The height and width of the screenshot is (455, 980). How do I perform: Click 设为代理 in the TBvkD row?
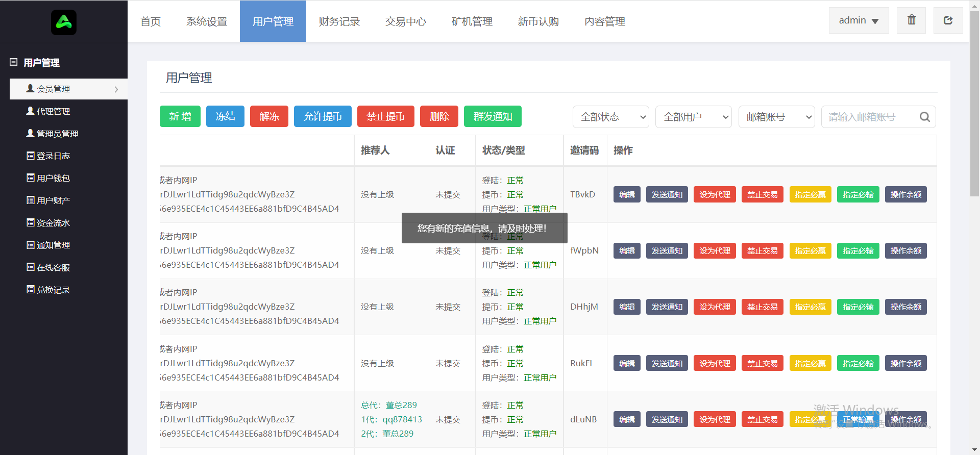[715, 194]
